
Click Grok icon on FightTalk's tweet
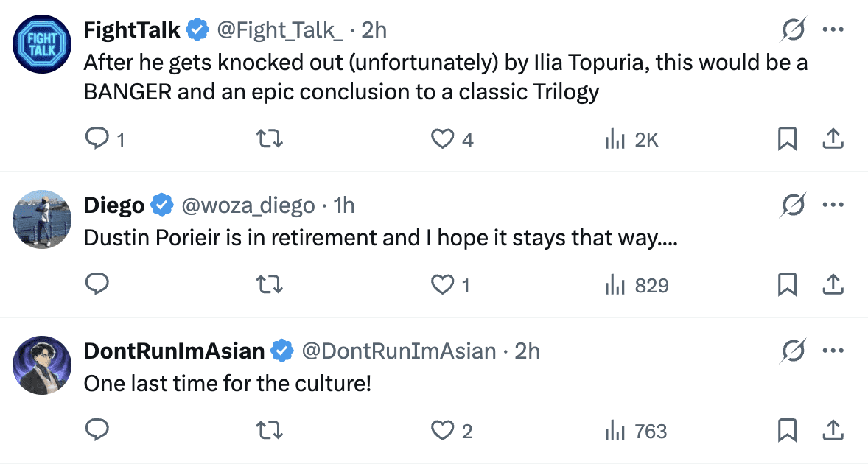tap(793, 30)
